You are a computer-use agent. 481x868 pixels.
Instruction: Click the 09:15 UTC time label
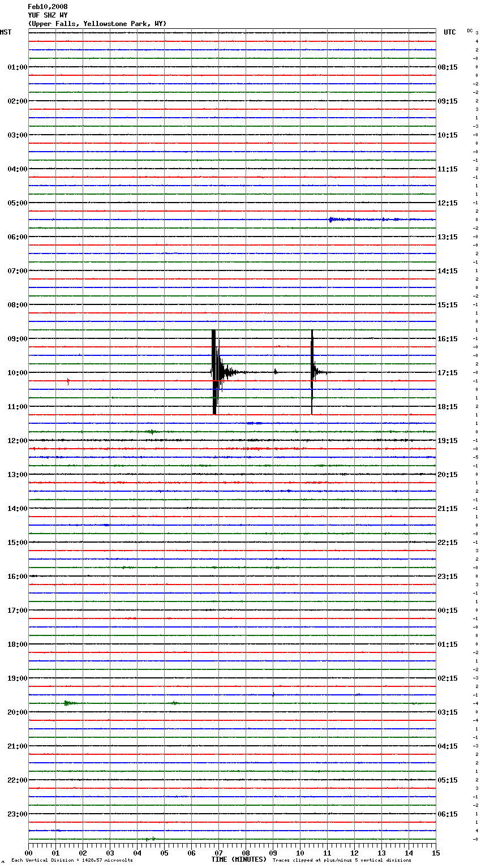click(448, 101)
